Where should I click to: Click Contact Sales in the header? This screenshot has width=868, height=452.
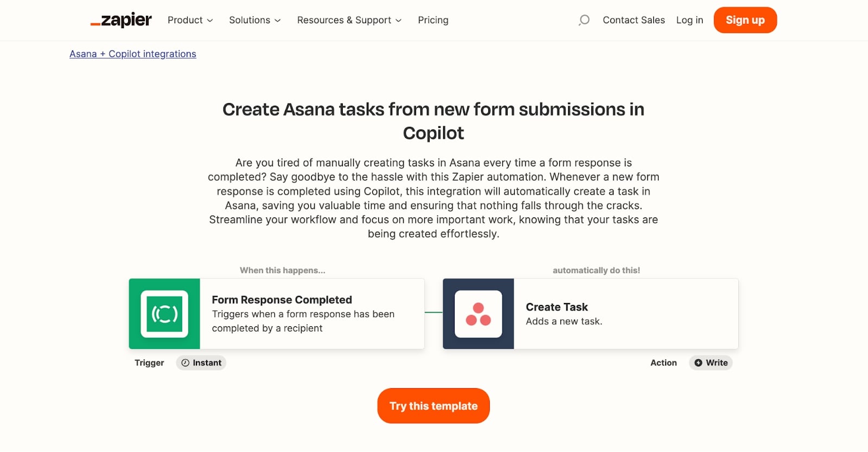pyautogui.click(x=633, y=20)
